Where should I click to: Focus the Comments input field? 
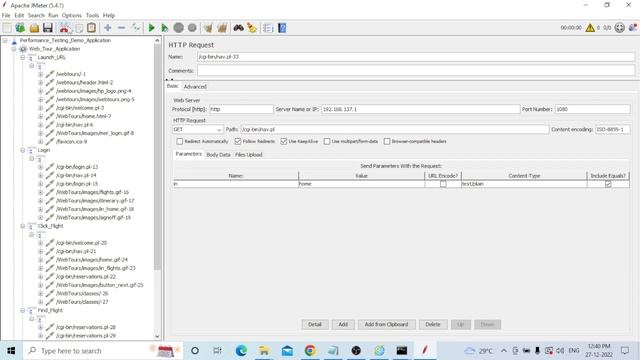click(x=416, y=71)
